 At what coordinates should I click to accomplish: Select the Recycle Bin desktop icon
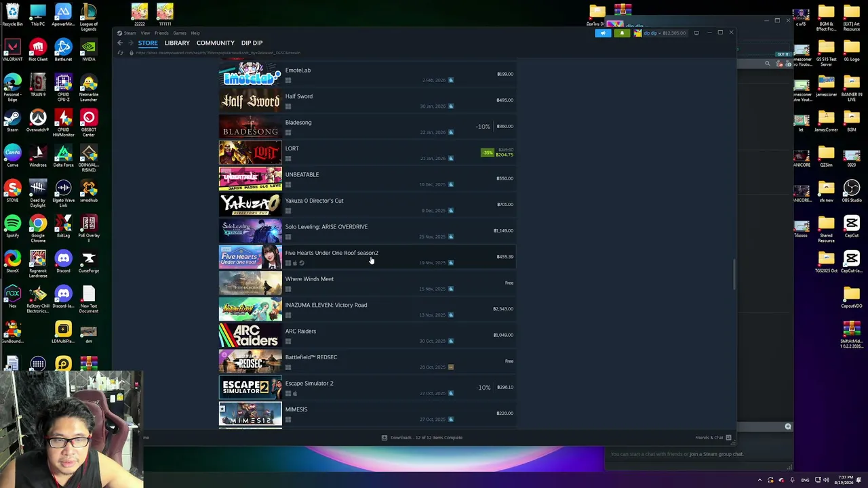tap(12, 16)
